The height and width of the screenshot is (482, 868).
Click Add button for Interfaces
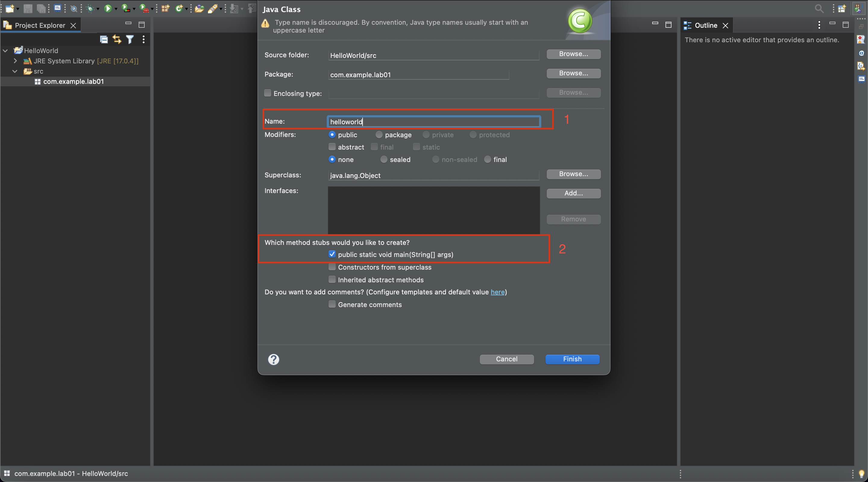pos(574,193)
